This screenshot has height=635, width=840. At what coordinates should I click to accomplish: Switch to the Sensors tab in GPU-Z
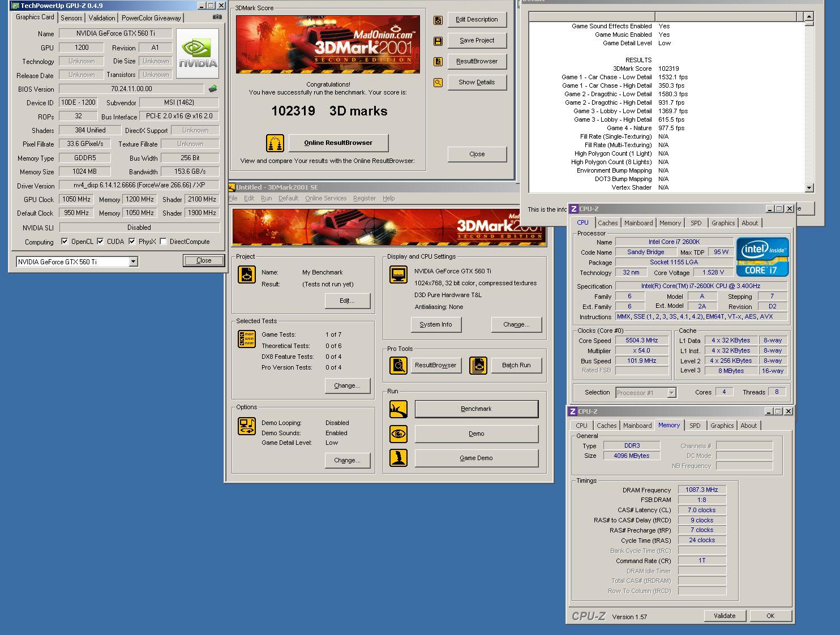tap(71, 18)
